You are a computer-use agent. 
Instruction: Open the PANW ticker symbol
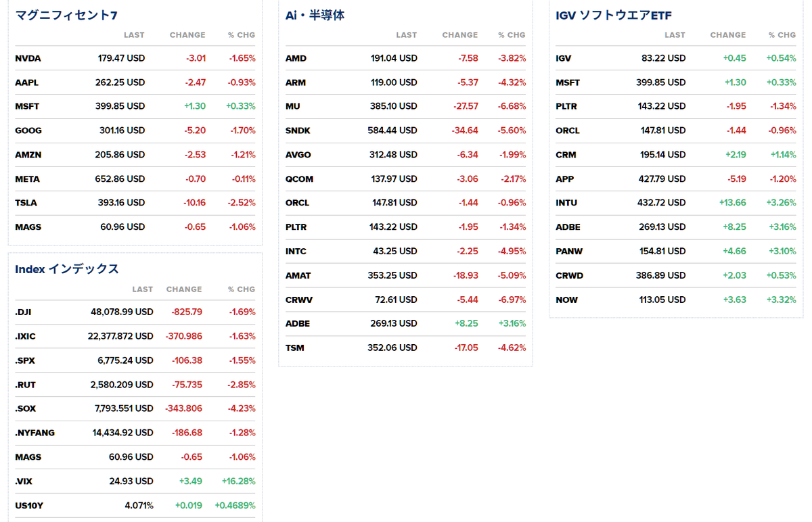coord(569,252)
